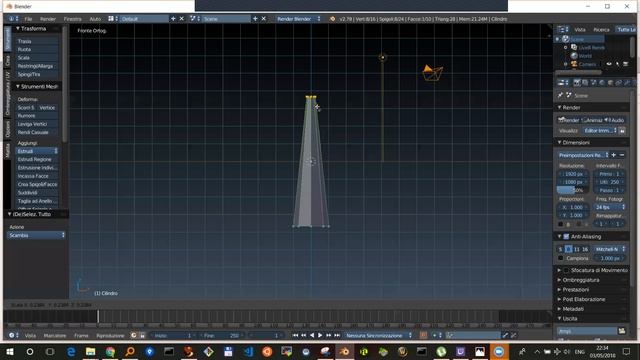
Task: Expand the Metadati panel
Action: tap(560, 309)
